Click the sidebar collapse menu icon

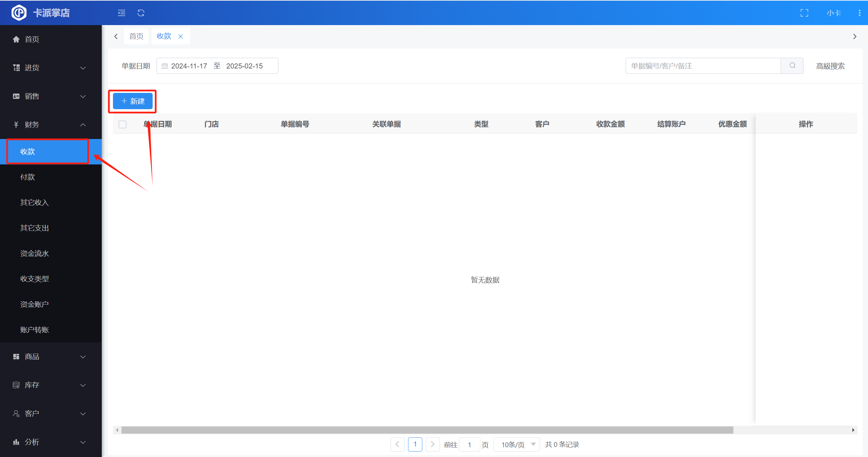pyautogui.click(x=121, y=13)
